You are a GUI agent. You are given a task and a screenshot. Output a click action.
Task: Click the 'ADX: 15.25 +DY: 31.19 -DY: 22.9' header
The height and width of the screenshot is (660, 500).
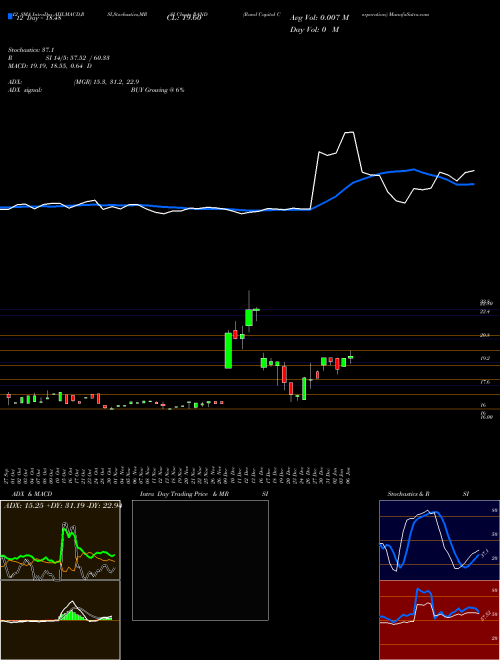click(x=63, y=505)
